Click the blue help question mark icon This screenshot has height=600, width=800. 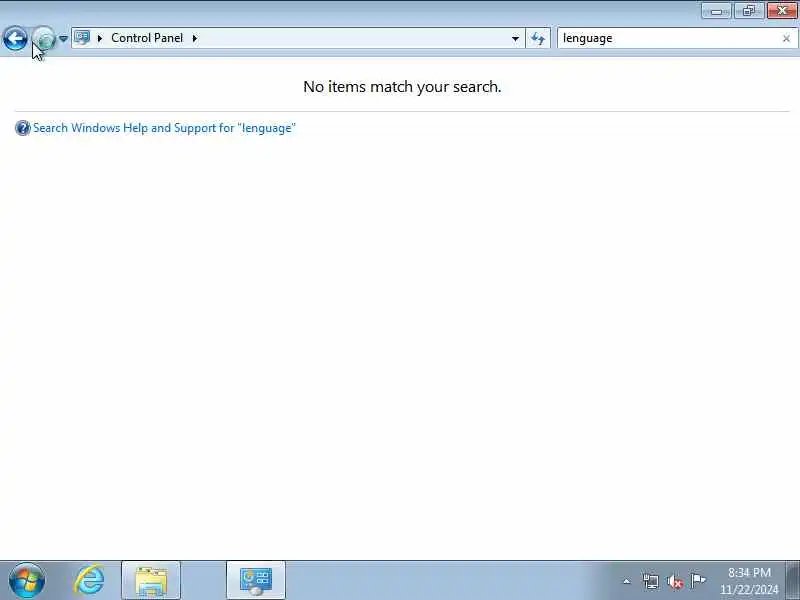click(x=22, y=128)
